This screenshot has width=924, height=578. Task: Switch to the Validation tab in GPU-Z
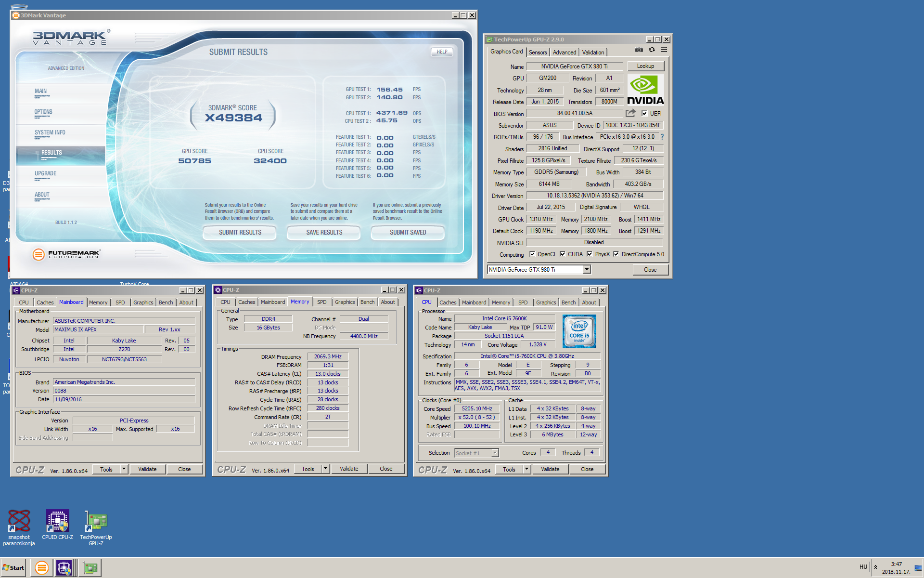point(593,53)
